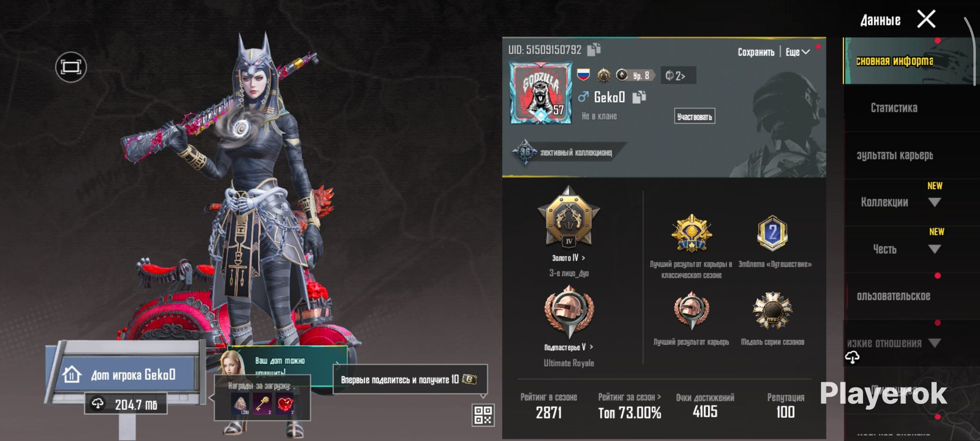This screenshot has width=980, height=441.
Task: Expand the Честь section arrow
Action: pyautogui.click(x=935, y=249)
